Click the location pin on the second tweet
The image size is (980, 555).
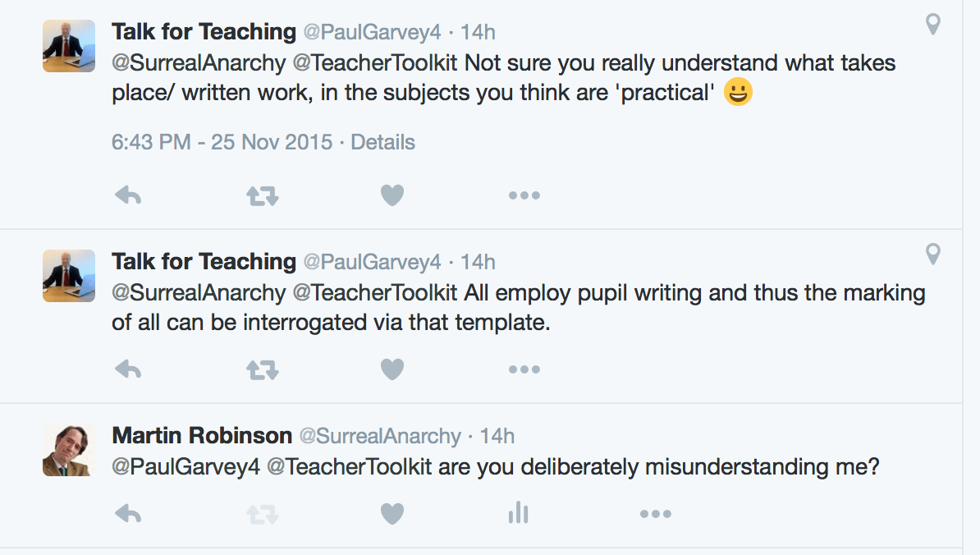(x=932, y=255)
